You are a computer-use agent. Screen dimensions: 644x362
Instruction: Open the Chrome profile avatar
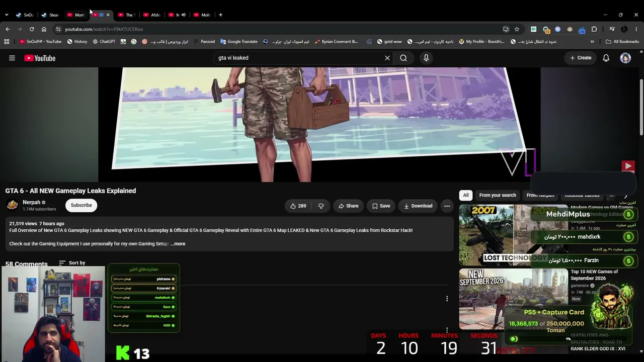click(624, 29)
